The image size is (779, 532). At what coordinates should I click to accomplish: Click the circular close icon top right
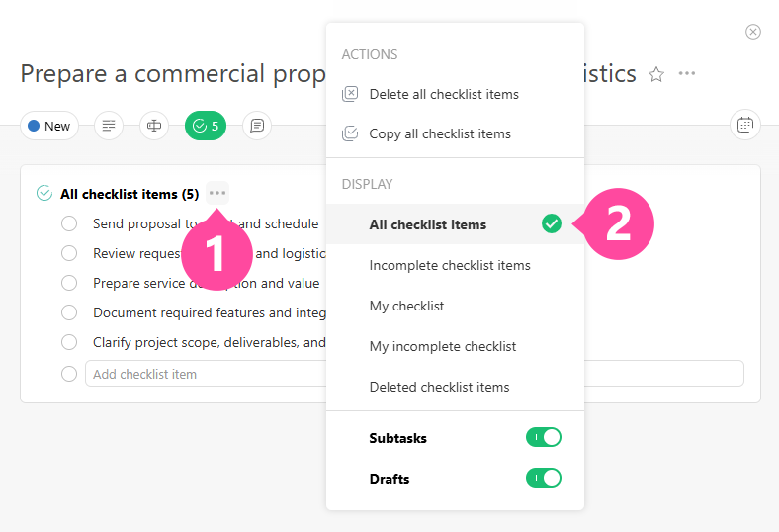[753, 32]
